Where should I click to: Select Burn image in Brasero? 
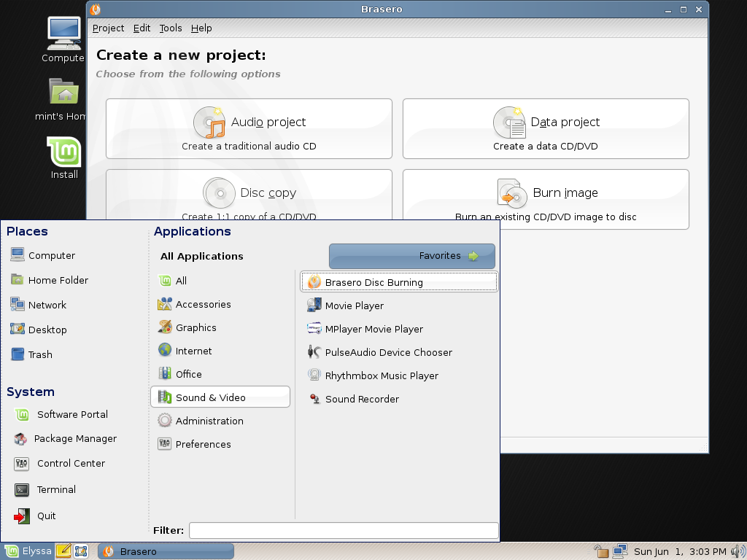[546, 200]
